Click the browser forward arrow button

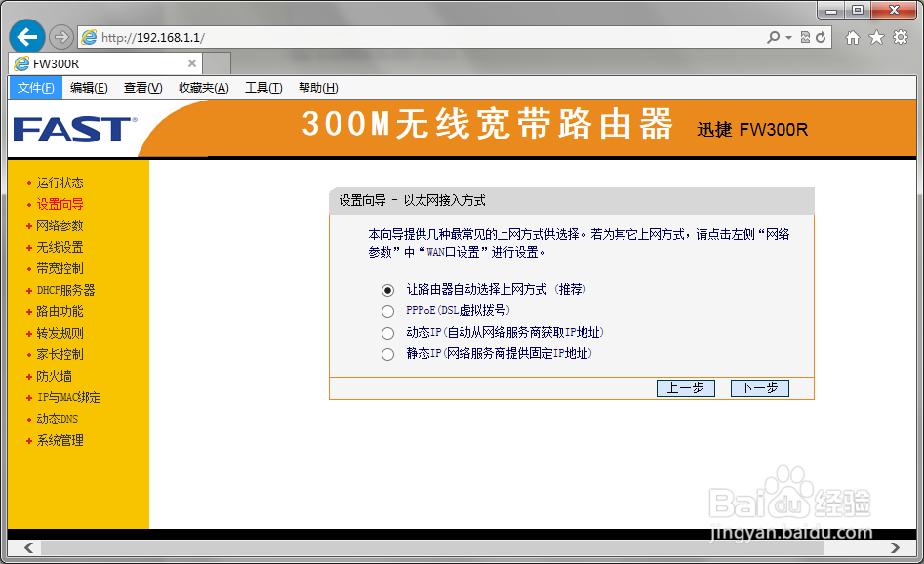click(x=60, y=38)
